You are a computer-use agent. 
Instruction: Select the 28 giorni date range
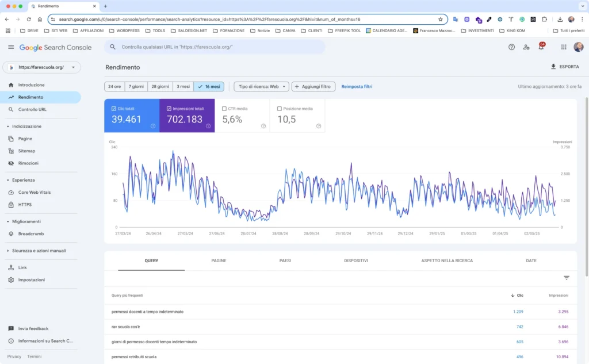[x=160, y=86]
